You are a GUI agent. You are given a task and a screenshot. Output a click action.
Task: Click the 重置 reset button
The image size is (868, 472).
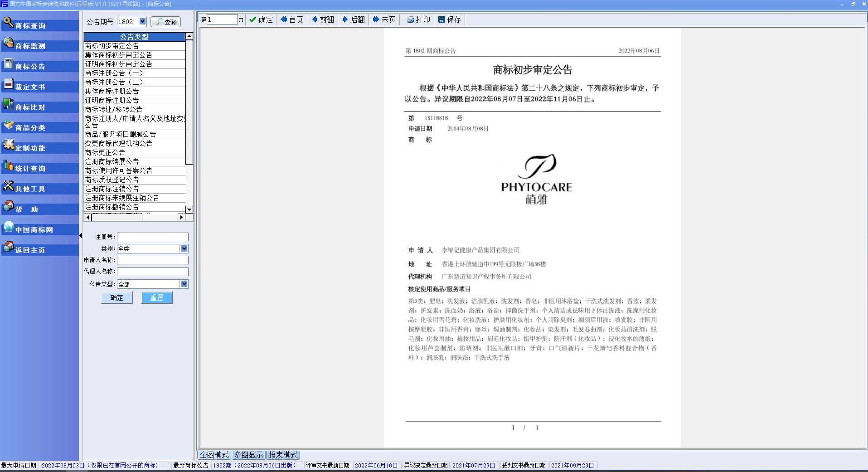[157, 297]
